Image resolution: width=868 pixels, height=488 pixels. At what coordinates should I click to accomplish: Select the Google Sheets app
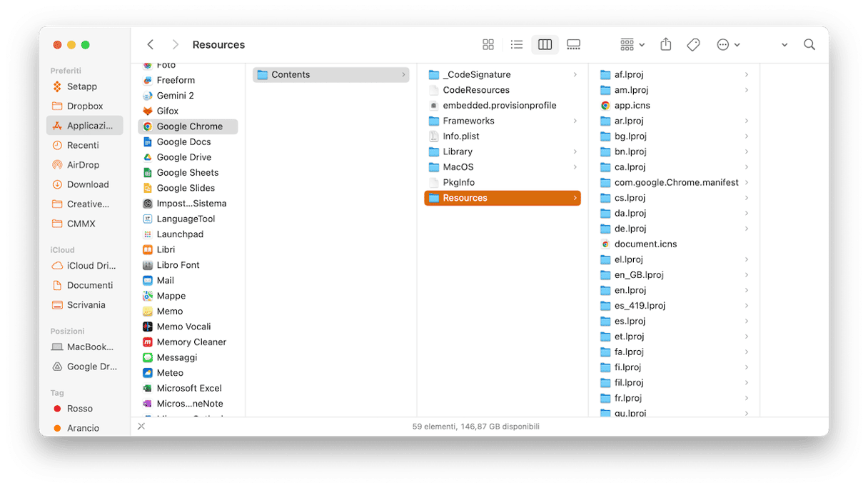click(x=188, y=172)
